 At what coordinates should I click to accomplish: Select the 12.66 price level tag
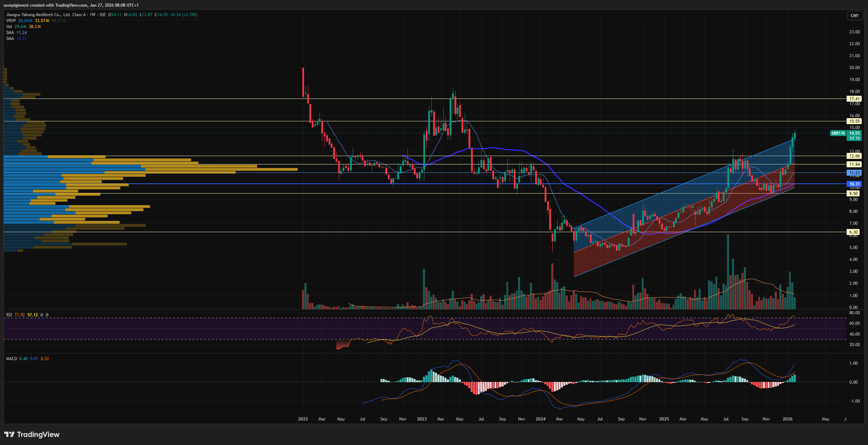click(x=854, y=156)
